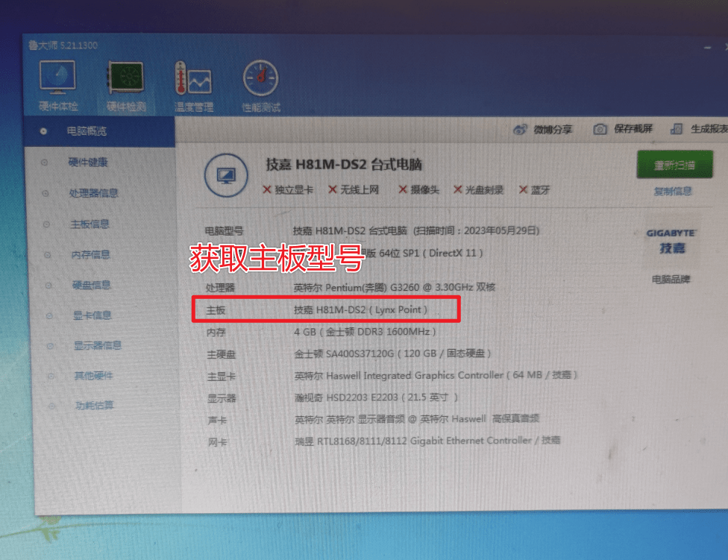Click the bullet icon beside 显卡信息
Screen dimensions: 728x560
point(49,315)
